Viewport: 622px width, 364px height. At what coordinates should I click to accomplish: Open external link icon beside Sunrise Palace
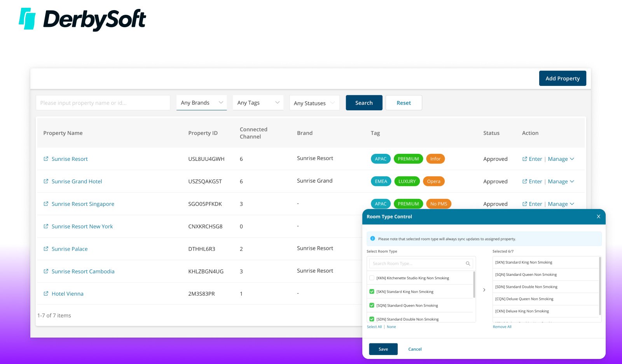point(46,249)
